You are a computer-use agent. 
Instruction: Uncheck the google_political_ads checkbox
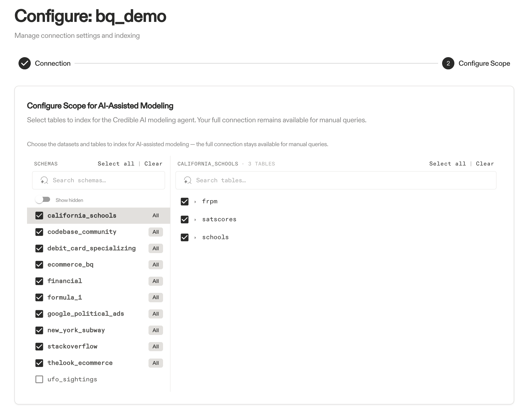39,314
